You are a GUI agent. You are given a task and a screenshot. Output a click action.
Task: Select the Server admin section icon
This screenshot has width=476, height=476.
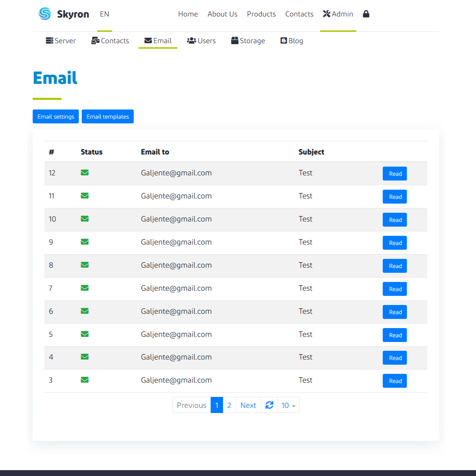pyautogui.click(x=49, y=41)
